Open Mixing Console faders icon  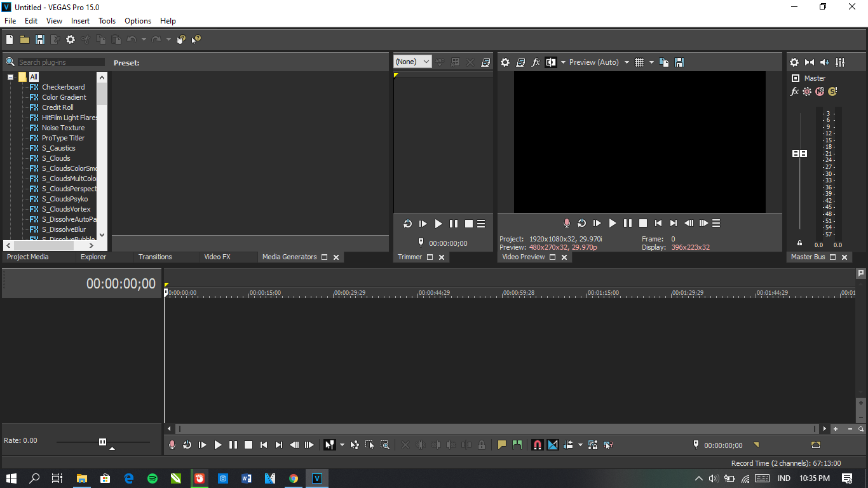coord(840,62)
